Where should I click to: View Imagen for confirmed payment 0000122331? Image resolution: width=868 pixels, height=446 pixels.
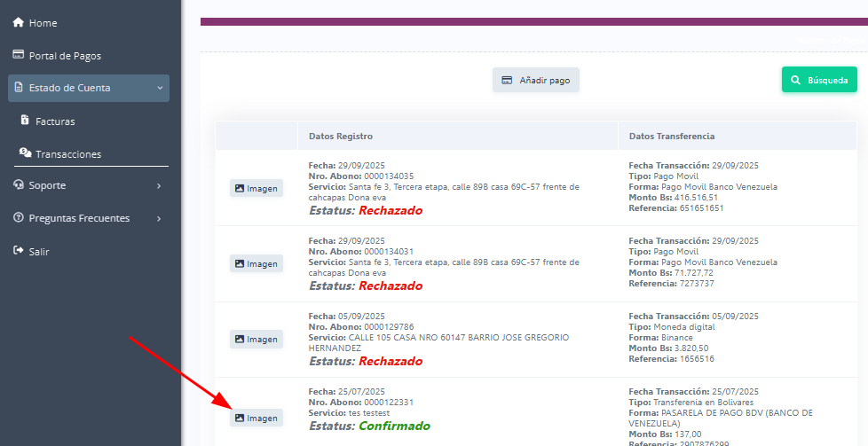tap(256, 418)
